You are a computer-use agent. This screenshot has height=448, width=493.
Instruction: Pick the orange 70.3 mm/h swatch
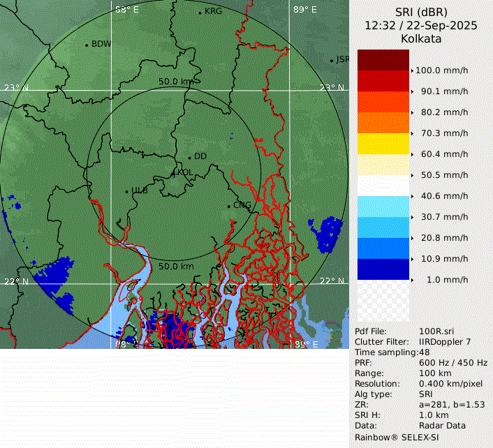point(383,123)
